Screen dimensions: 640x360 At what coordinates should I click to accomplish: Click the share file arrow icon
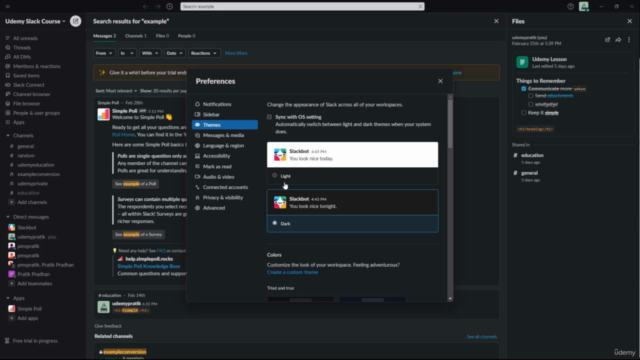coord(618,40)
